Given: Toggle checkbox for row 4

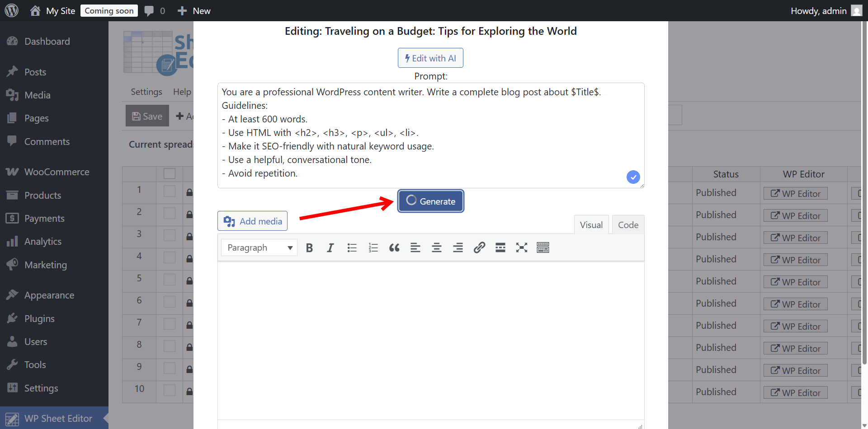Looking at the screenshot, I should point(170,257).
